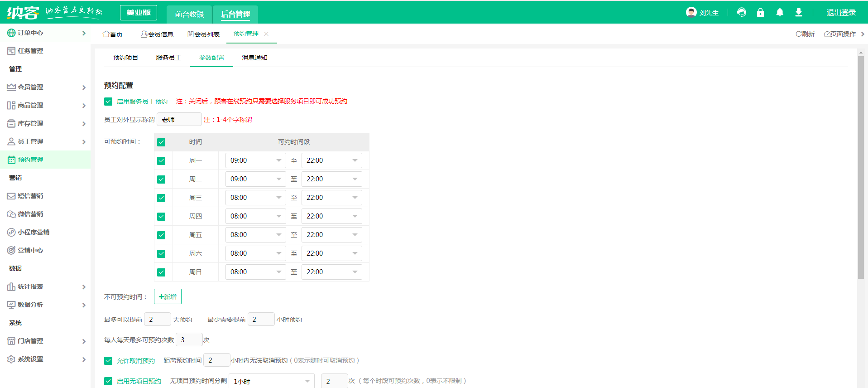This screenshot has width=868, height=388.
Task: Click 退出登录 link
Action: pos(841,13)
